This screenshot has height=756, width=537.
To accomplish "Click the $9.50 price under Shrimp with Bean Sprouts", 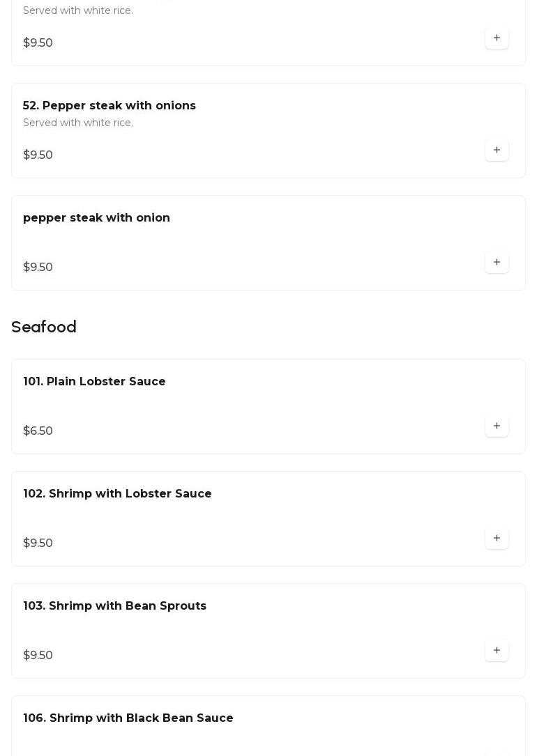I will tap(38, 656).
